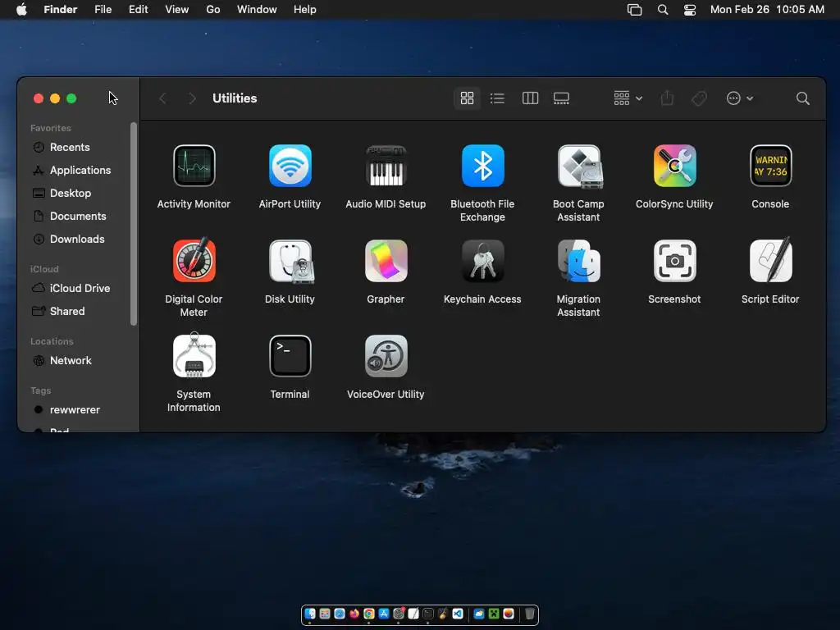Click the Finder window search icon
This screenshot has width=840, height=630.
click(x=802, y=98)
